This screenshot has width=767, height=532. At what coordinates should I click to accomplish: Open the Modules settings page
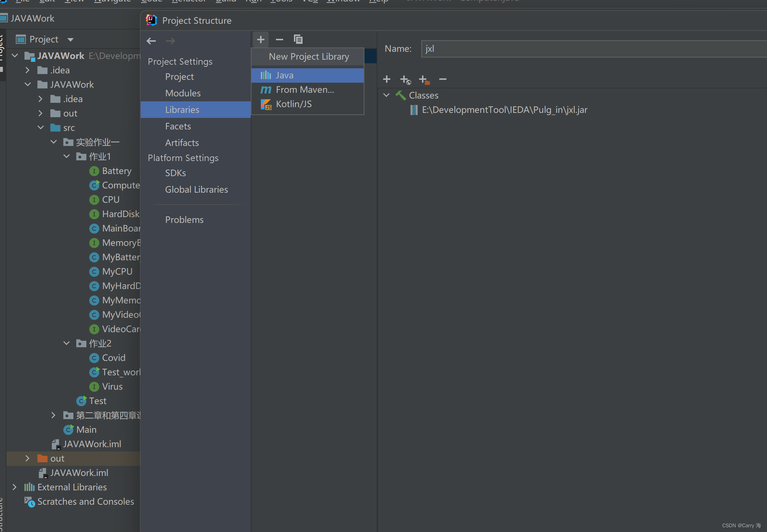point(183,93)
